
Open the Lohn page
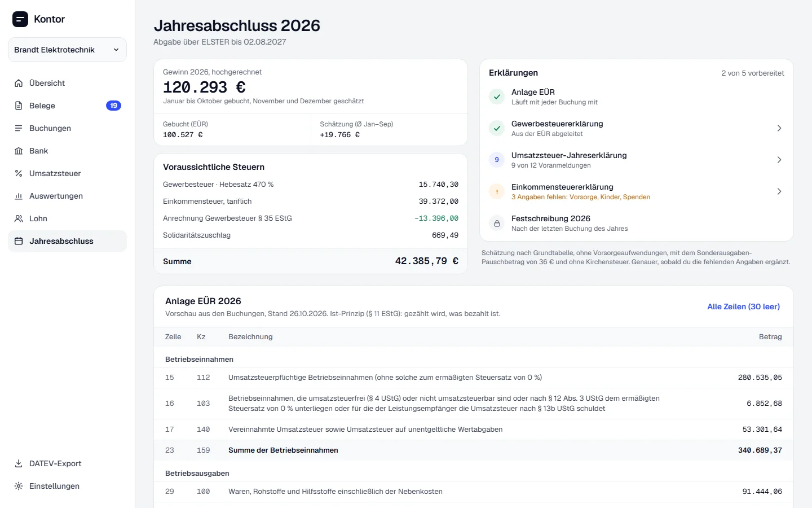click(x=67, y=218)
